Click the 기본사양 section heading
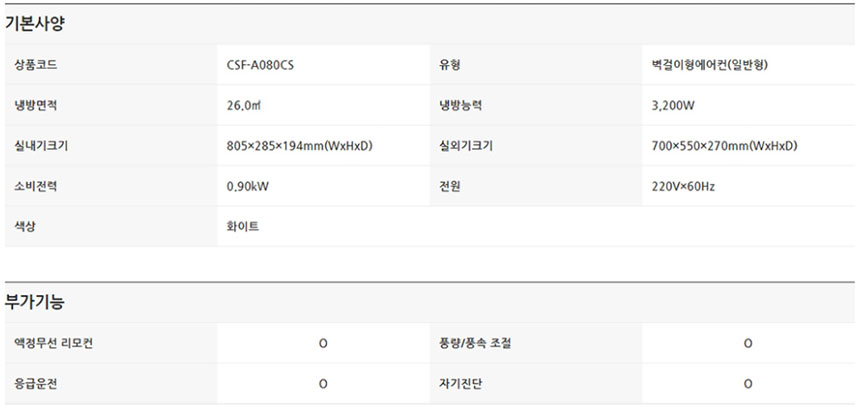The width and height of the screenshot is (860, 409). pyautogui.click(x=35, y=22)
